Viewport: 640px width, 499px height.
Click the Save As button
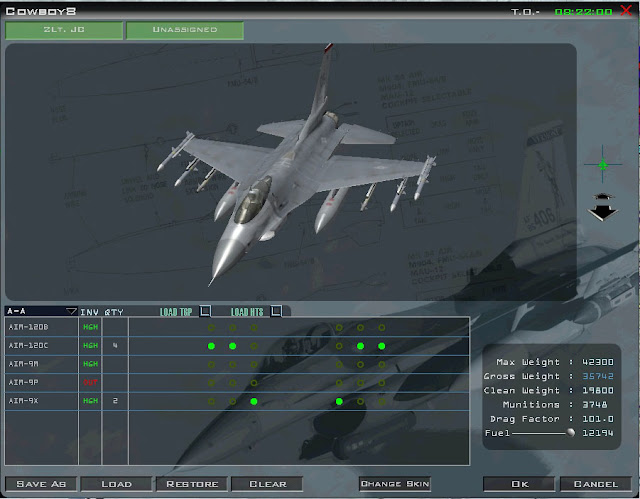point(41,484)
